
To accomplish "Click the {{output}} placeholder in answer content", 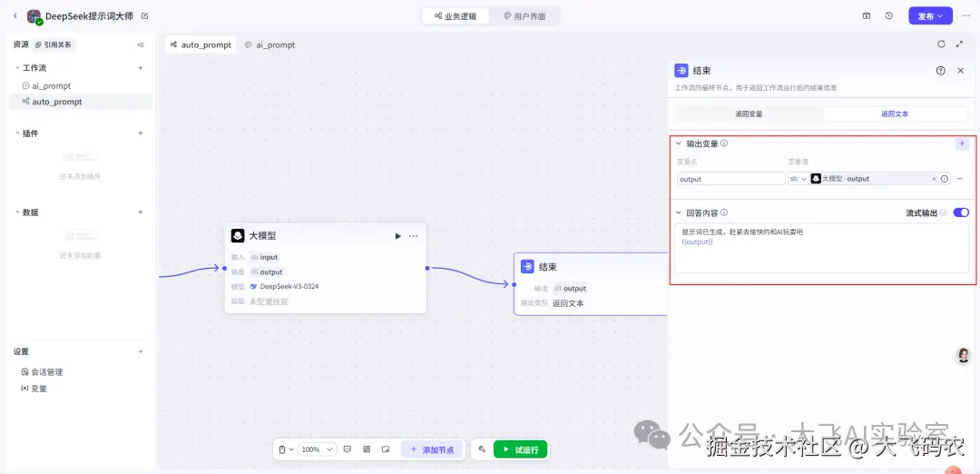I will 698,242.
